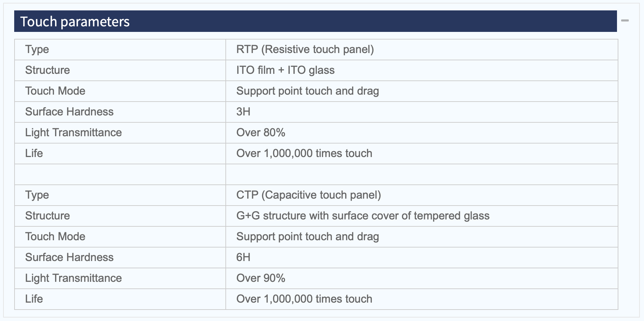
Task: Select the RTP (Resistive touch panel) cell
Action: tap(422, 50)
